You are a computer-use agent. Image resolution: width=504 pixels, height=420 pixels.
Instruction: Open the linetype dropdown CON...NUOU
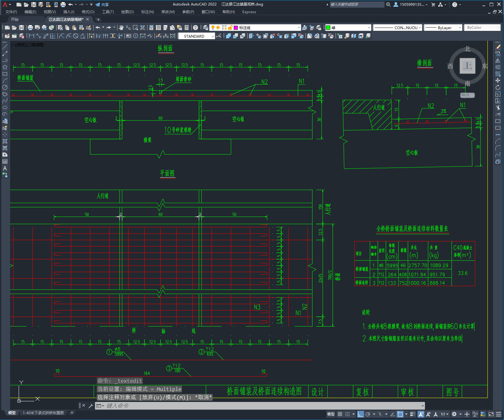point(398,28)
